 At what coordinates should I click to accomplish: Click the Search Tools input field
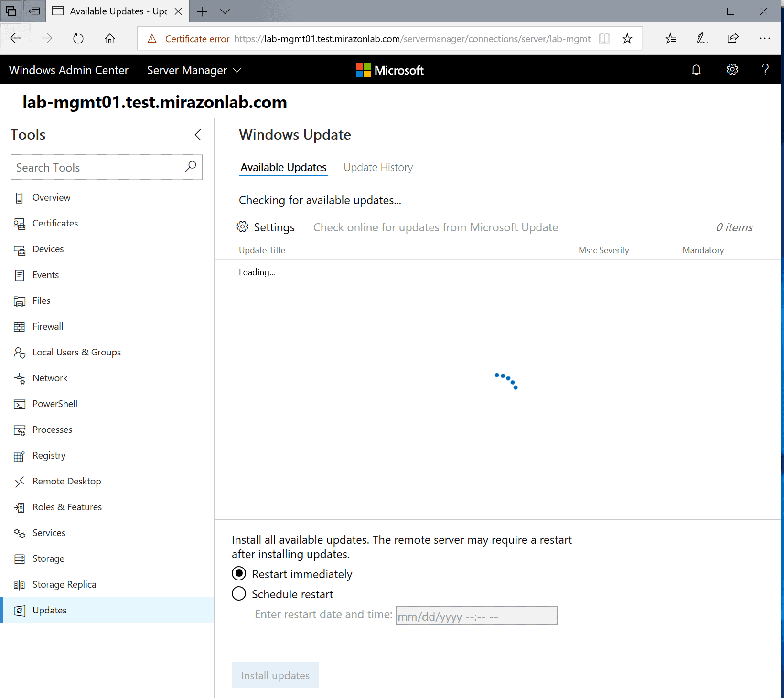98,167
